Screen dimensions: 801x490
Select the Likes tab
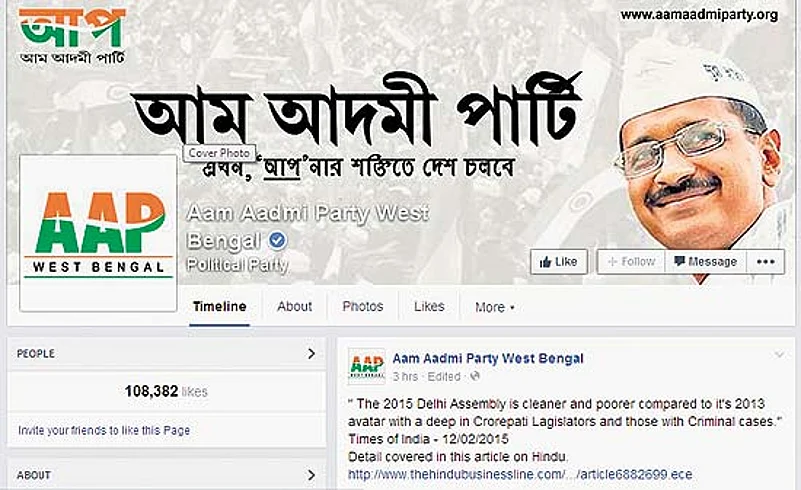(429, 307)
